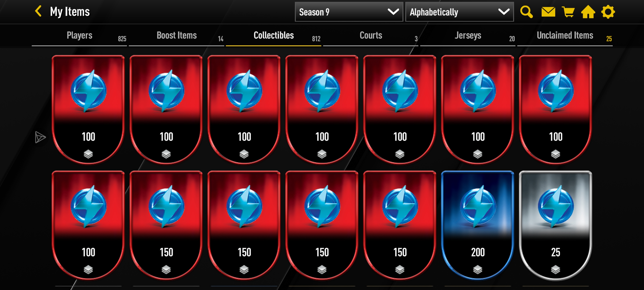Open the shopping cart store
The width and height of the screenshot is (644, 290).
[x=568, y=12]
